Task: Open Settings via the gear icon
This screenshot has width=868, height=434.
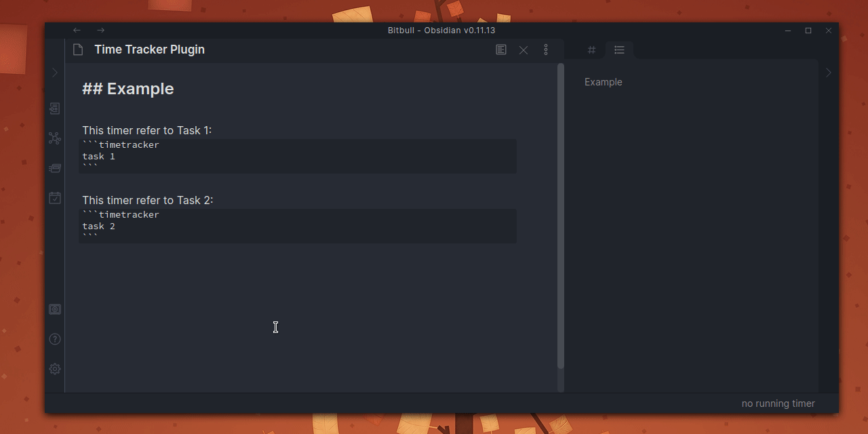Action: point(54,368)
